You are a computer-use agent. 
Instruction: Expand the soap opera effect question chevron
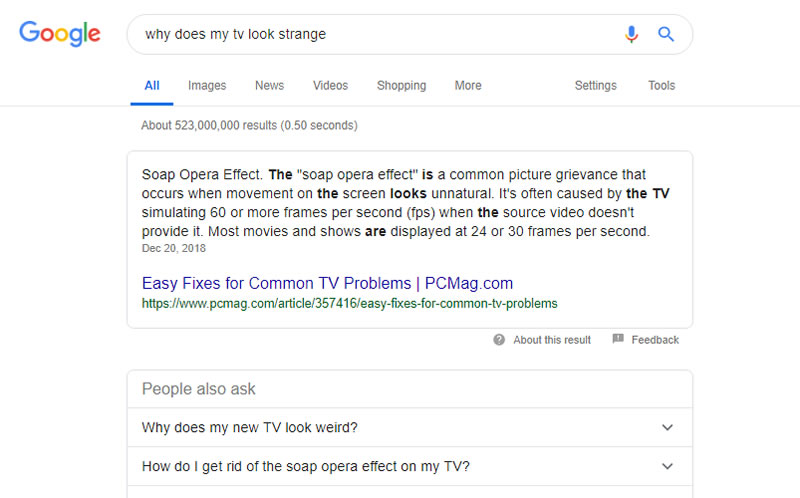tap(667, 466)
